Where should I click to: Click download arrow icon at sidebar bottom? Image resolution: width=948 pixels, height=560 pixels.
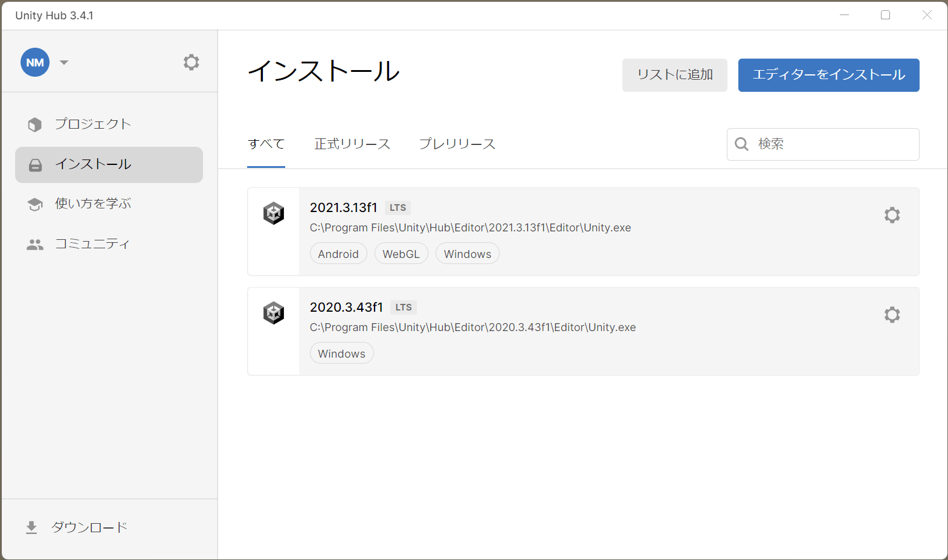point(31,528)
